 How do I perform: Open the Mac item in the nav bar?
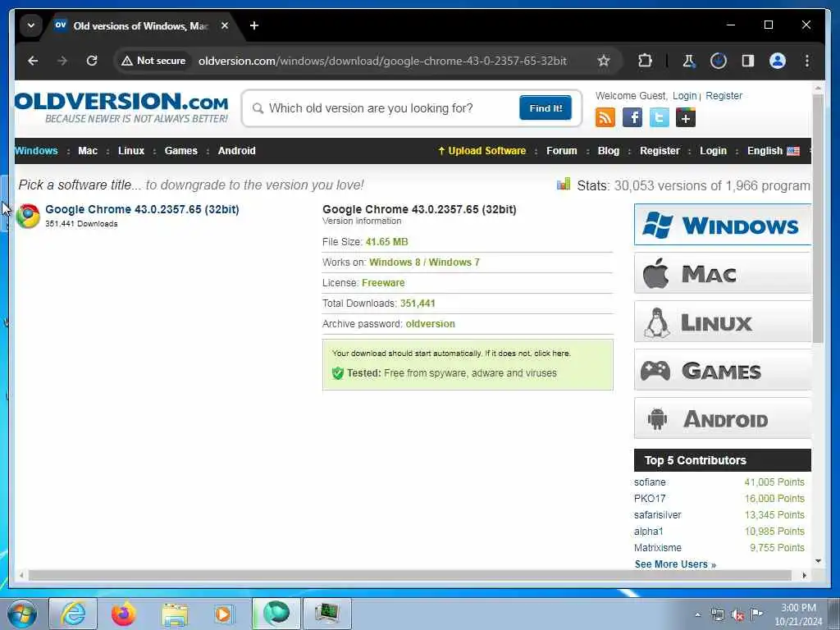88,151
